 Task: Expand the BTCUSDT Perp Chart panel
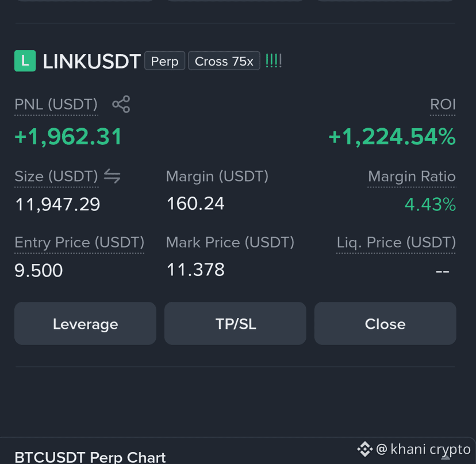point(90,457)
